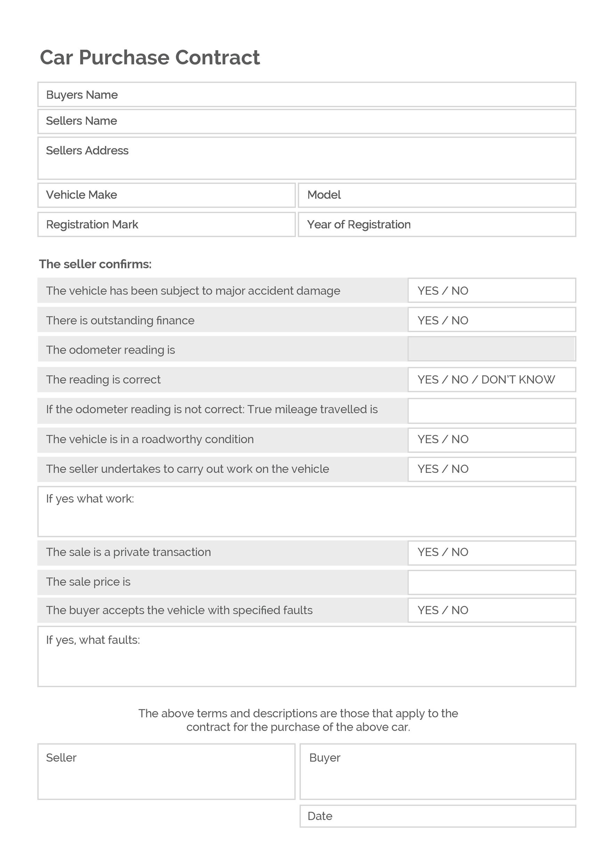Select the Date field

438,816
